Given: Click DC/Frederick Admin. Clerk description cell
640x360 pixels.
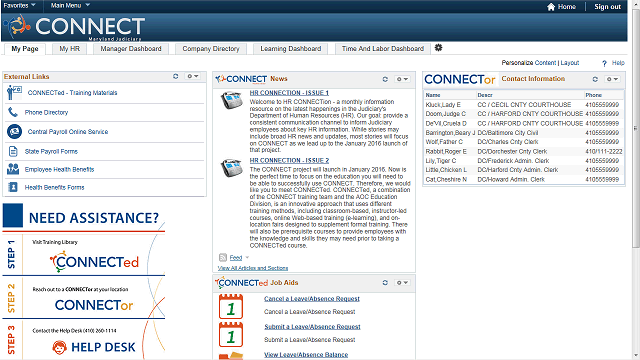Looking at the screenshot, I should point(513,161).
